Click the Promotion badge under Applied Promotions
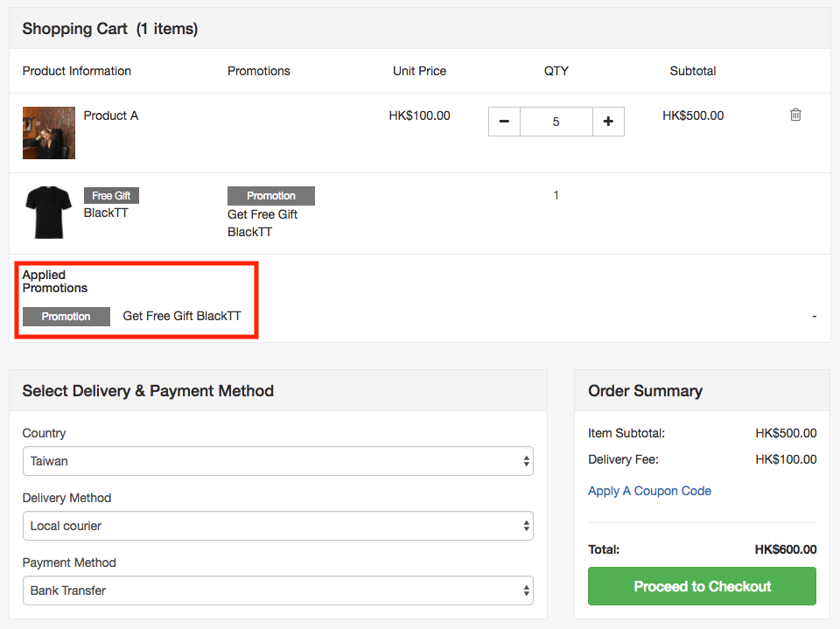This screenshot has height=629, width=840. click(x=66, y=317)
